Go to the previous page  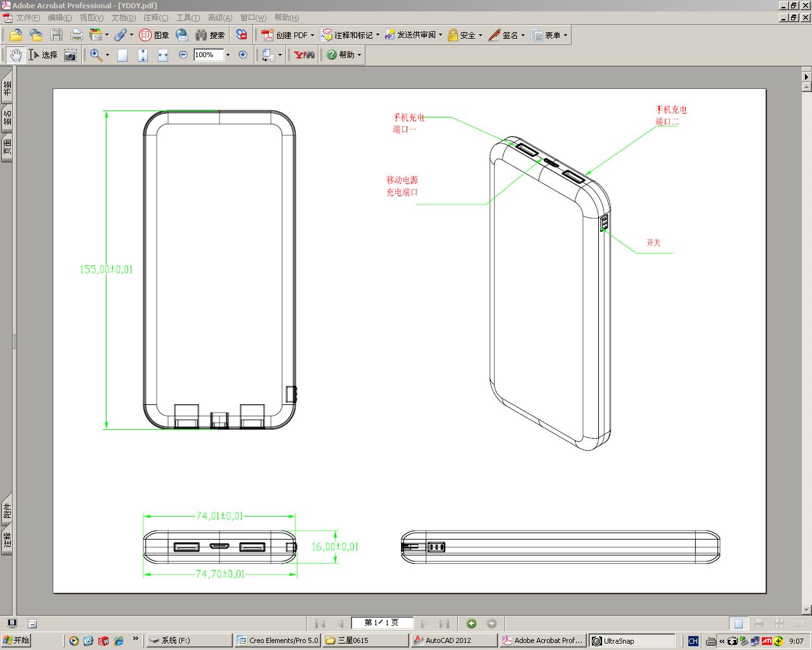coord(340,624)
